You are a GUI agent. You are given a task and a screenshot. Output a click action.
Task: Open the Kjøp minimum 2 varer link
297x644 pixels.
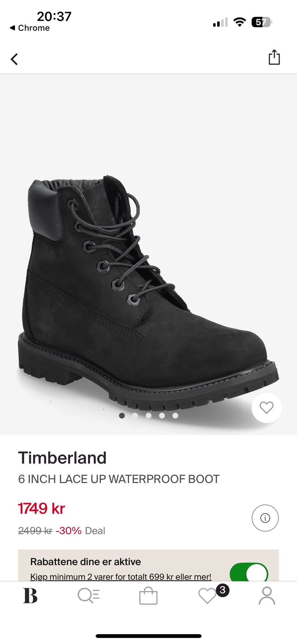(x=121, y=577)
